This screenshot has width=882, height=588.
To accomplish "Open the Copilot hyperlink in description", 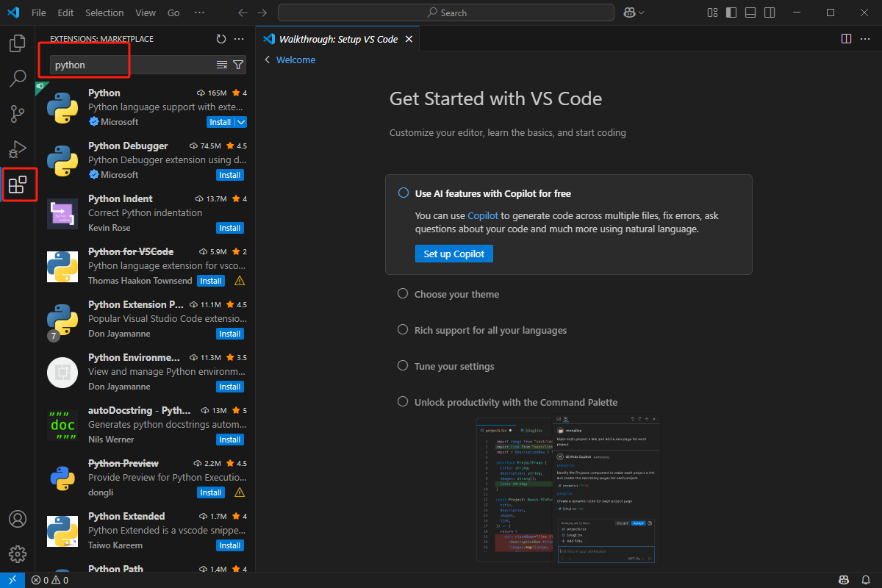I will (x=483, y=215).
